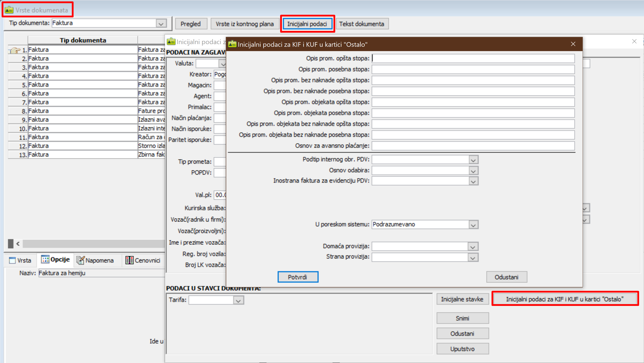644x363 pixels.
Task: Expand Podtip internog obr. PDV dropdown
Action: pyautogui.click(x=473, y=160)
